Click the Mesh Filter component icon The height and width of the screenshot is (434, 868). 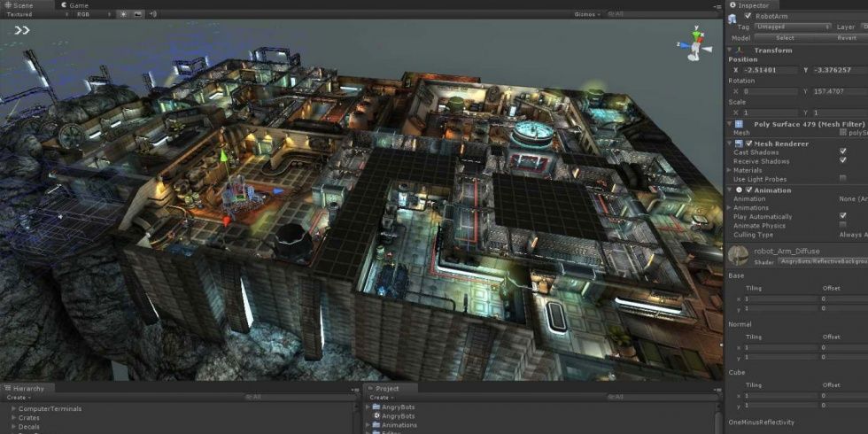click(739, 124)
